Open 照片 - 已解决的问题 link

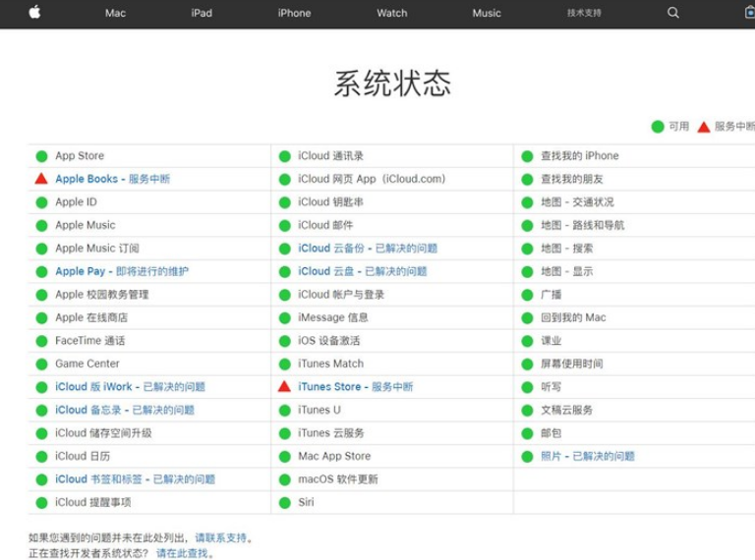click(588, 456)
